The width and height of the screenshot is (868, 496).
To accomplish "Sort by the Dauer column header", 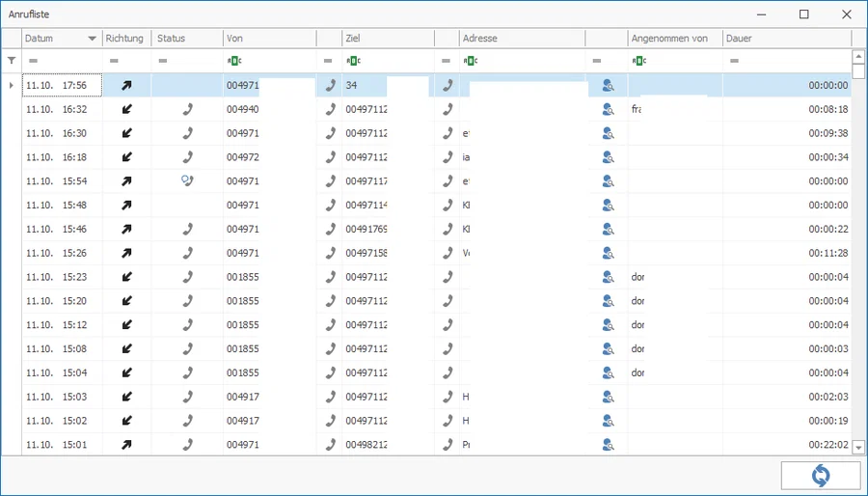I will pyautogui.click(x=787, y=39).
